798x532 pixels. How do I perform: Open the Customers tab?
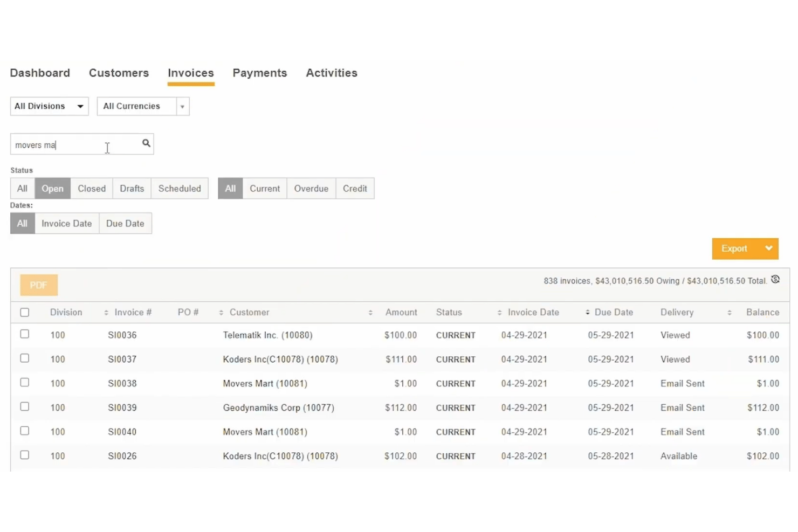tap(119, 73)
